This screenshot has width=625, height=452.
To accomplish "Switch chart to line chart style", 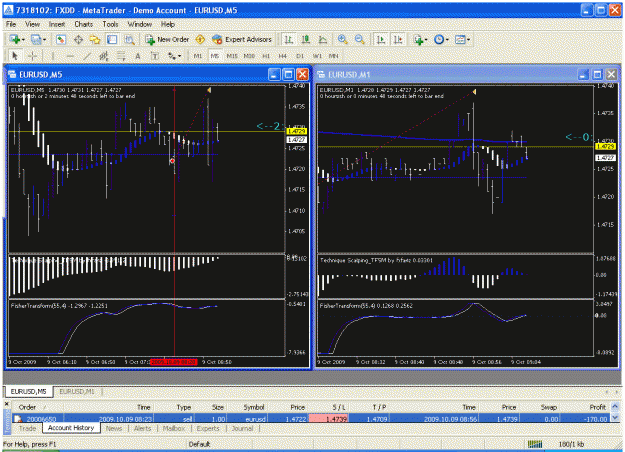I will [322, 39].
